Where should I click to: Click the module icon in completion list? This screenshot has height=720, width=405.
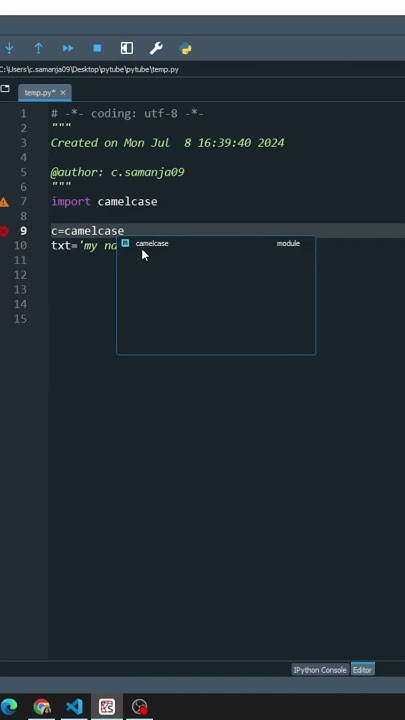[125, 243]
